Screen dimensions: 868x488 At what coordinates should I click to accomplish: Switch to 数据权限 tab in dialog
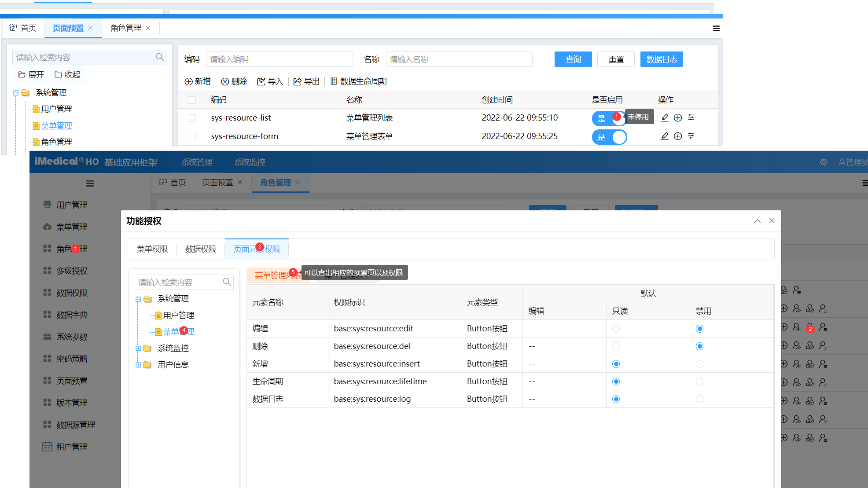click(x=201, y=249)
